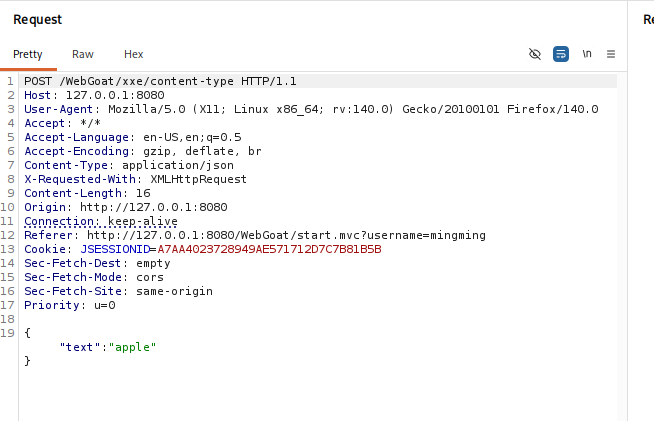Click the Host header value 127.0.0.1:8080
This screenshot has width=654, height=421.
pyautogui.click(x=115, y=95)
